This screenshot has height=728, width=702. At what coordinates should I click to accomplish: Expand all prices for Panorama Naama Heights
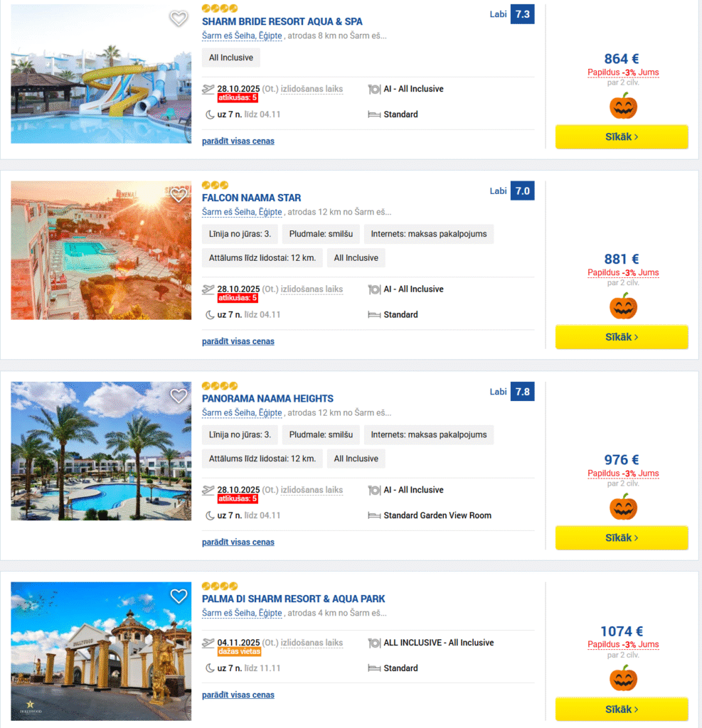(x=238, y=542)
